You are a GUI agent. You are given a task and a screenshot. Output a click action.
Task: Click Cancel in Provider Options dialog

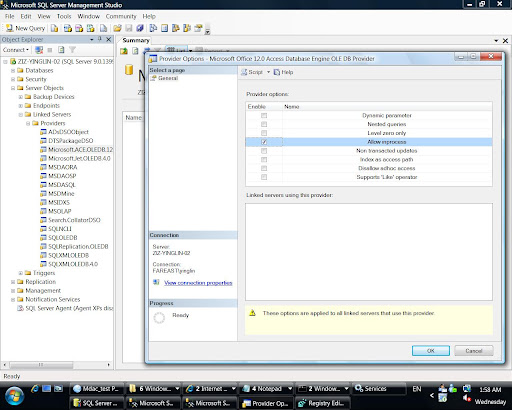(474, 351)
